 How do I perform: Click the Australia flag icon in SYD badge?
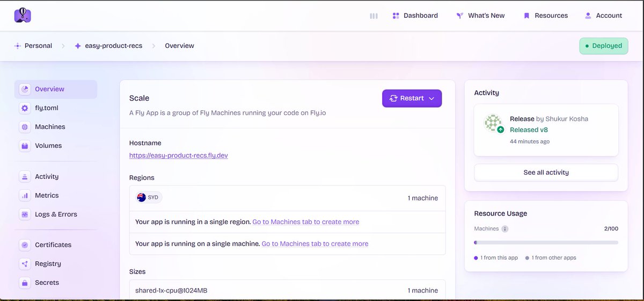pyautogui.click(x=142, y=197)
